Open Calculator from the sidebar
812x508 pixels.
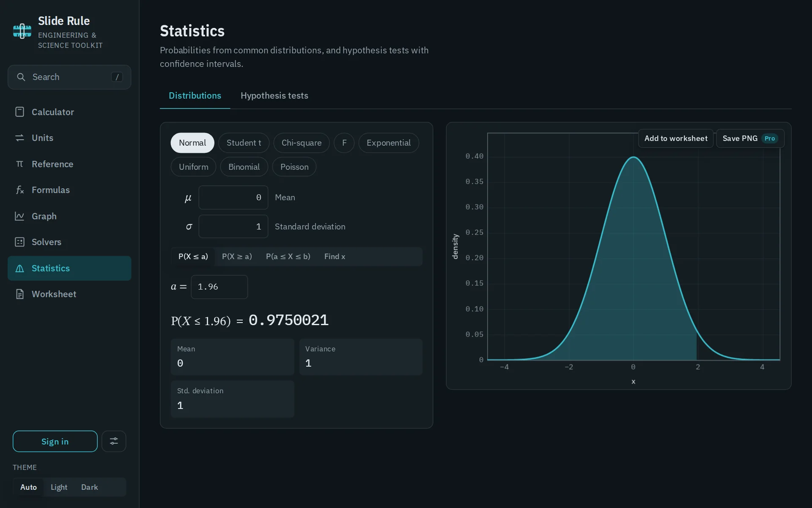pyautogui.click(x=69, y=112)
